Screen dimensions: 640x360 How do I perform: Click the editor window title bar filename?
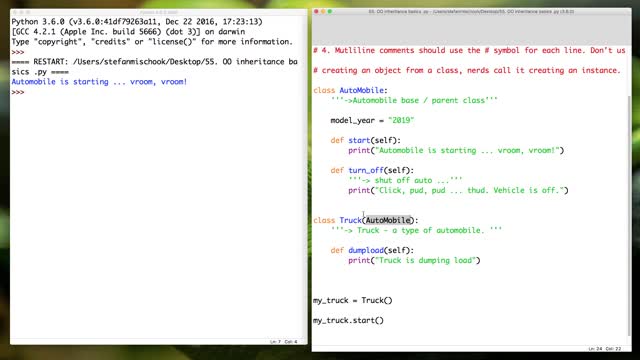coord(471,11)
